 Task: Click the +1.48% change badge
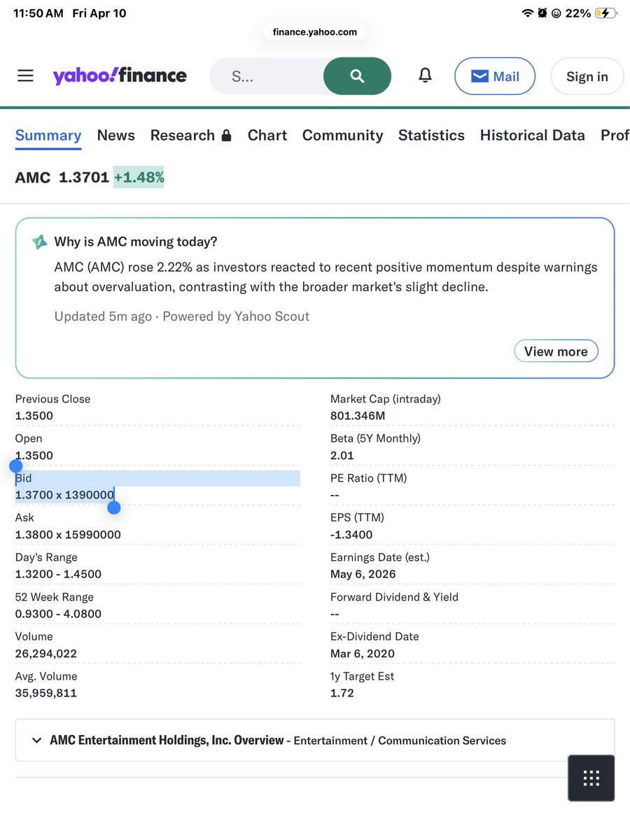139,178
